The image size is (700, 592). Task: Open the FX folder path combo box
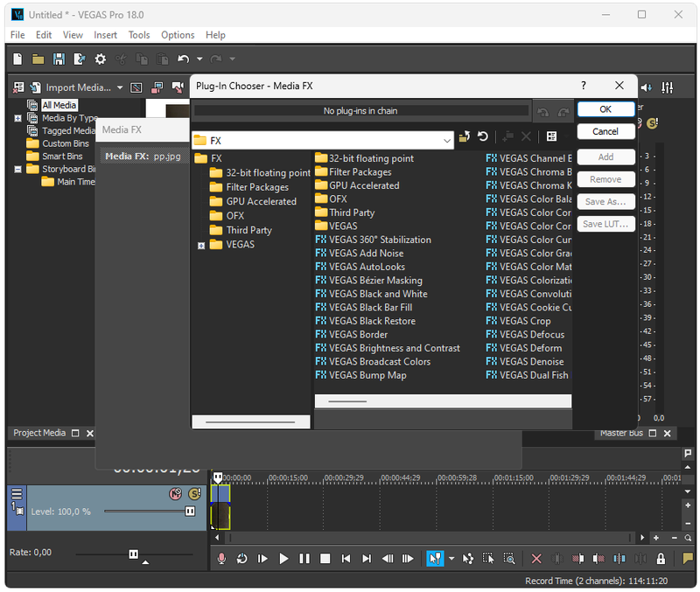(323, 141)
